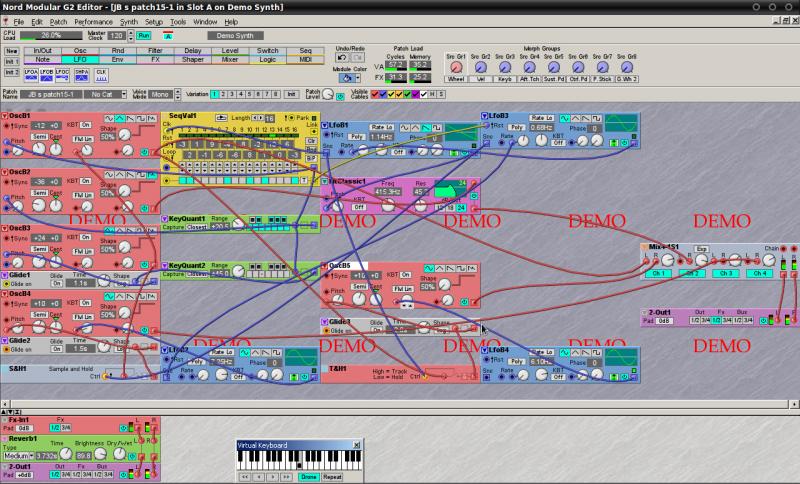Toggle red visible cables checkbox
The height and width of the screenshot is (484, 800).
375,94
